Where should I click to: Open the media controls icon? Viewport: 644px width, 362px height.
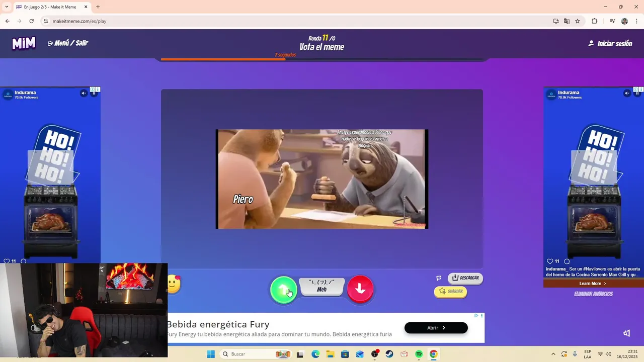pos(612,21)
